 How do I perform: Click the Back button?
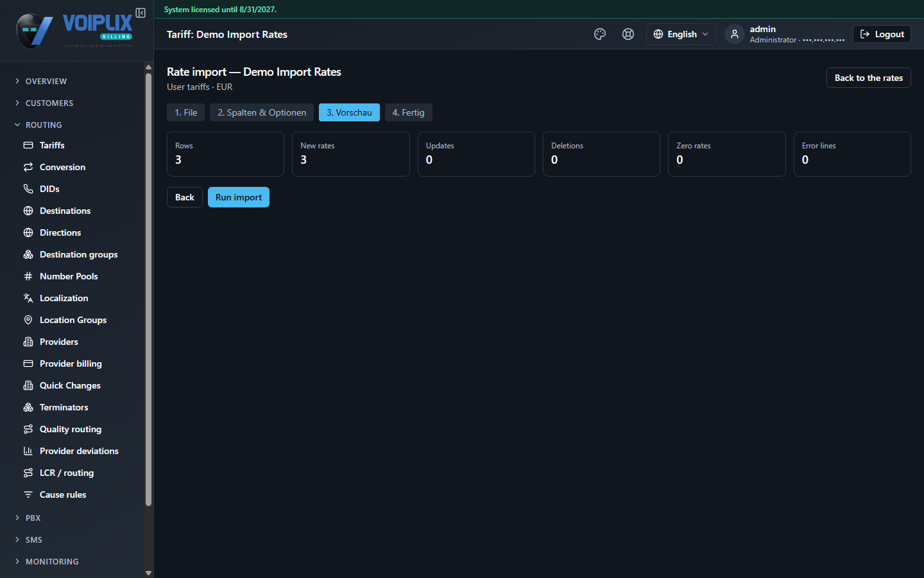[x=185, y=197]
